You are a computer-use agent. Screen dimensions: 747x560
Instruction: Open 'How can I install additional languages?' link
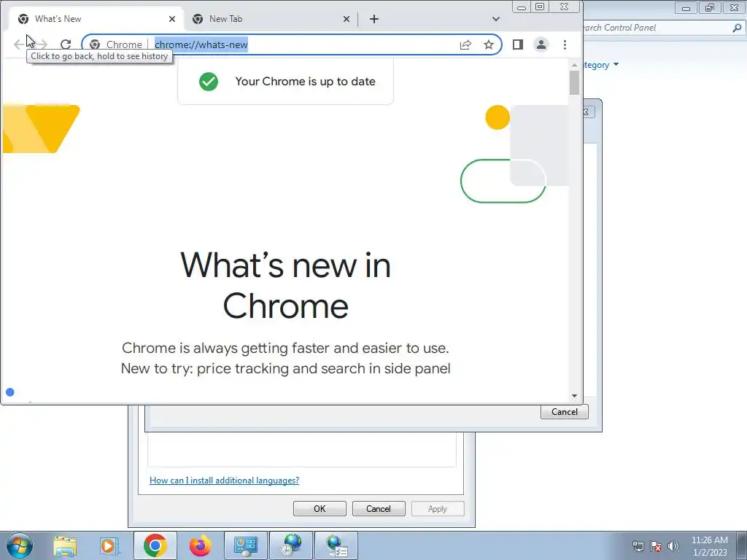pyautogui.click(x=225, y=481)
